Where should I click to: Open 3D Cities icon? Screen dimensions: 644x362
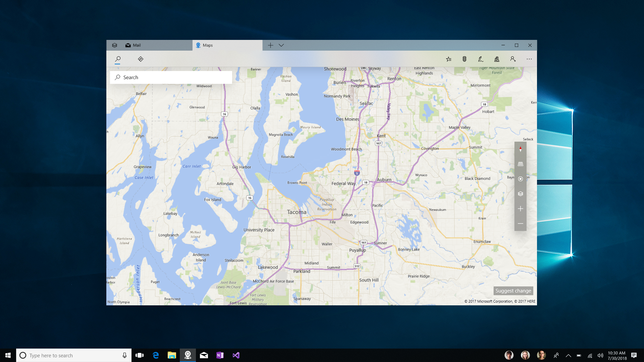pos(497,59)
